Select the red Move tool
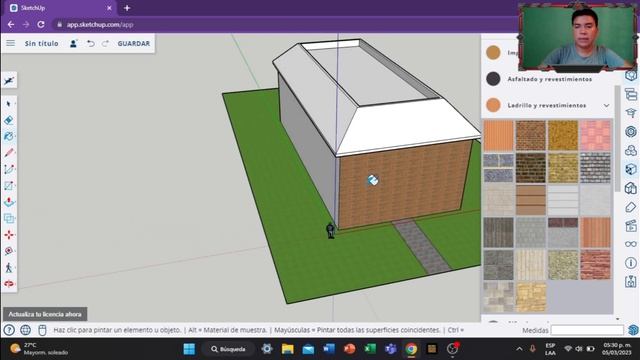The image size is (640, 360). (9, 235)
